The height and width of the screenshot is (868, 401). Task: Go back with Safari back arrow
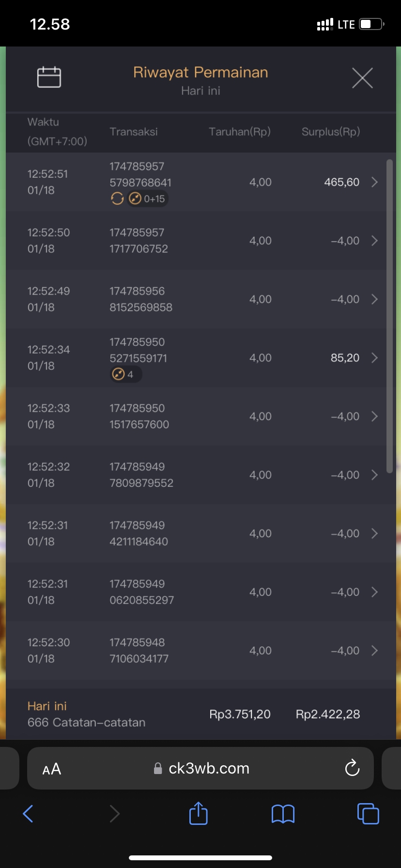pyautogui.click(x=28, y=814)
